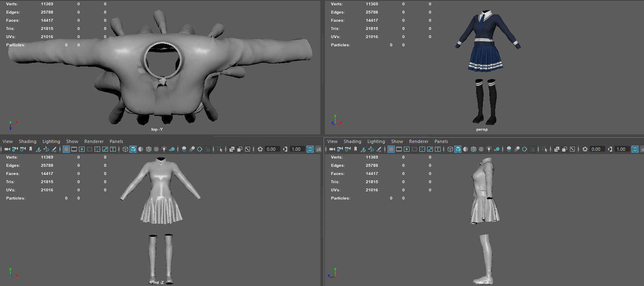644x286 pixels.
Task: Click the 'top -Y' camera label
Action: (157, 129)
